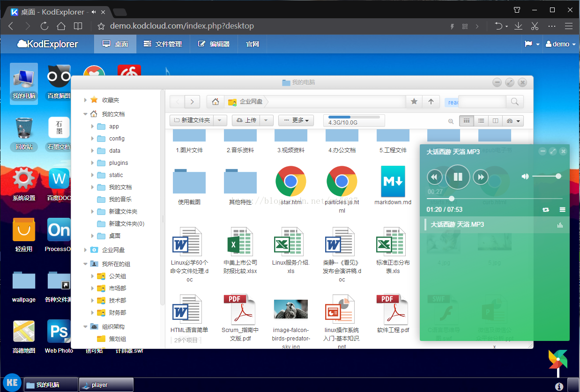
Task: Click the zoom magnifier icon in toolbar
Action: click(x=451, y=121)
